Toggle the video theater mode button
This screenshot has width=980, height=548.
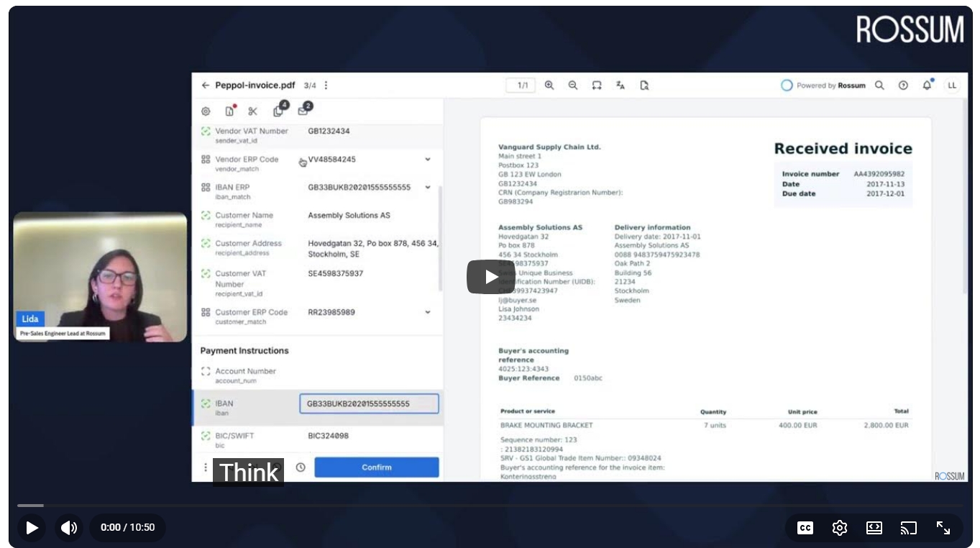click(x=874, y=528)
